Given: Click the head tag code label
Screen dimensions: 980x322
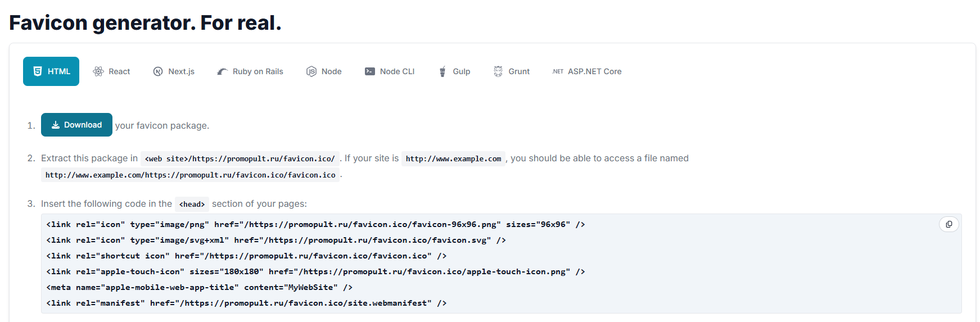Looking at the screenshot, I should pos(192,204).
